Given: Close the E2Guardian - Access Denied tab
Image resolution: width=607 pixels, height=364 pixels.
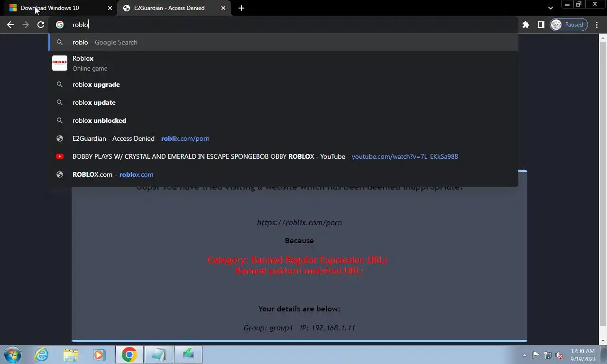Looking at the screenshot, I should (223, 8).
